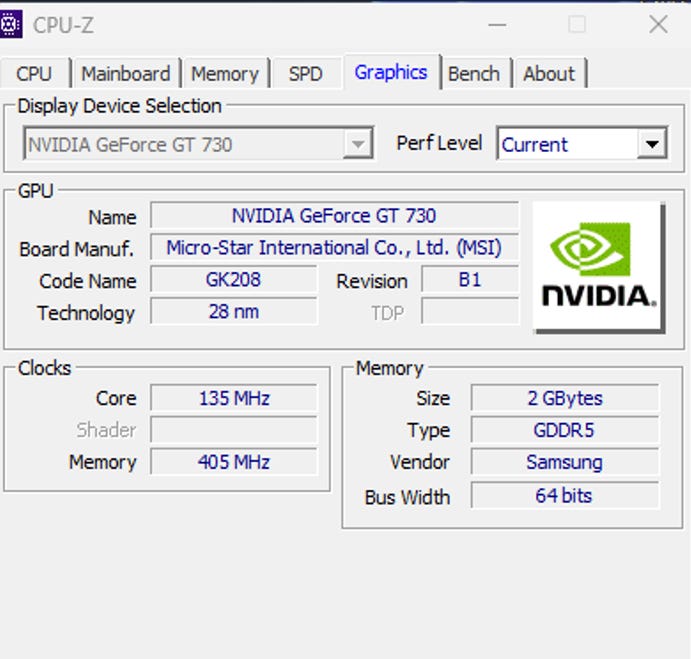The width and height of the screenshot is (691, 659).
Task: Click the empty TDP field
Action: pos(470,312)
